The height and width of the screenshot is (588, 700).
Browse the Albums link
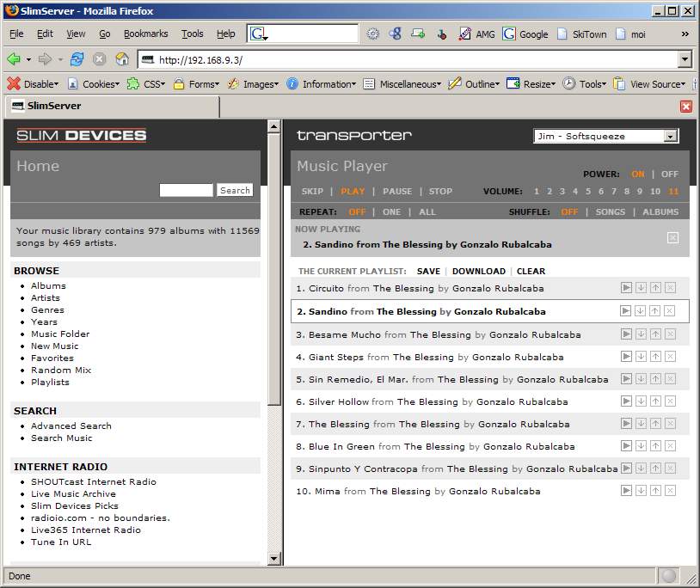point(48,285)
